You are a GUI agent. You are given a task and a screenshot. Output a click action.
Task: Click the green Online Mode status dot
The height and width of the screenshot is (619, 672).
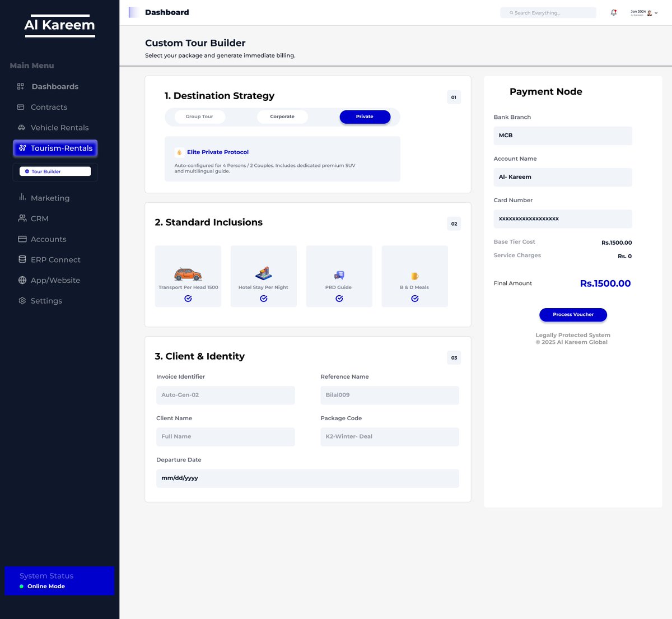pyautogui.click(x=21, y=587)
